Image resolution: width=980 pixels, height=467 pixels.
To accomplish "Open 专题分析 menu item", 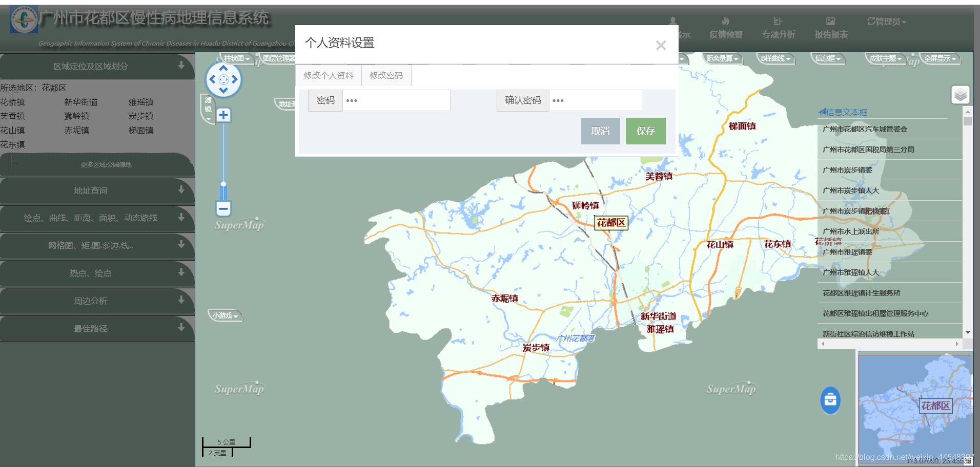I will pos(778,34).
